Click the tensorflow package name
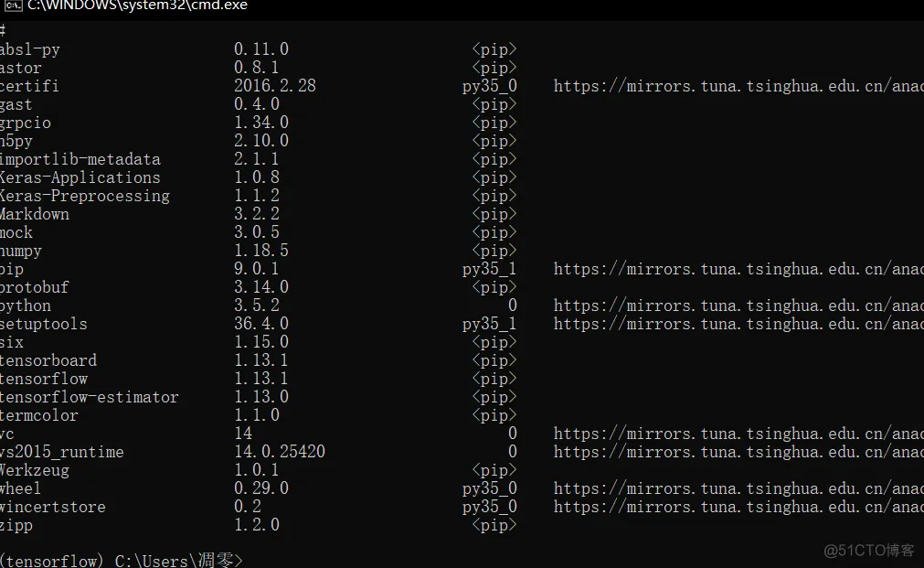The image size is (924, 568). click(x=44, y=379)
